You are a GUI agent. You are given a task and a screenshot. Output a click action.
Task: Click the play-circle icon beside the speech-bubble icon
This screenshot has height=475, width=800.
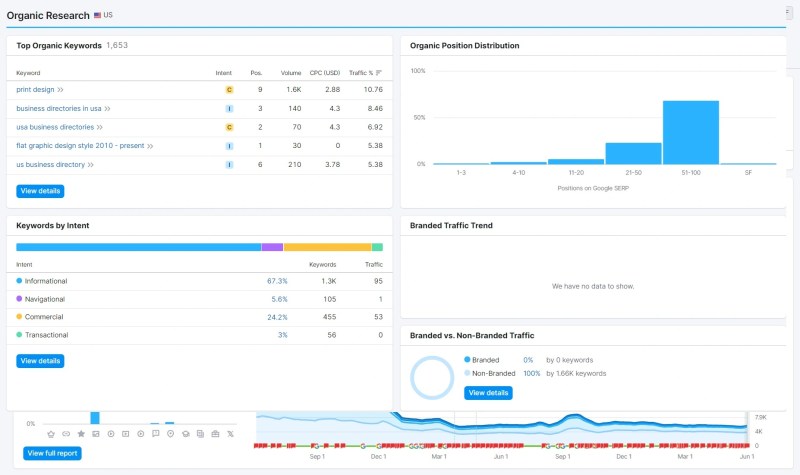(x=141, y=434)
